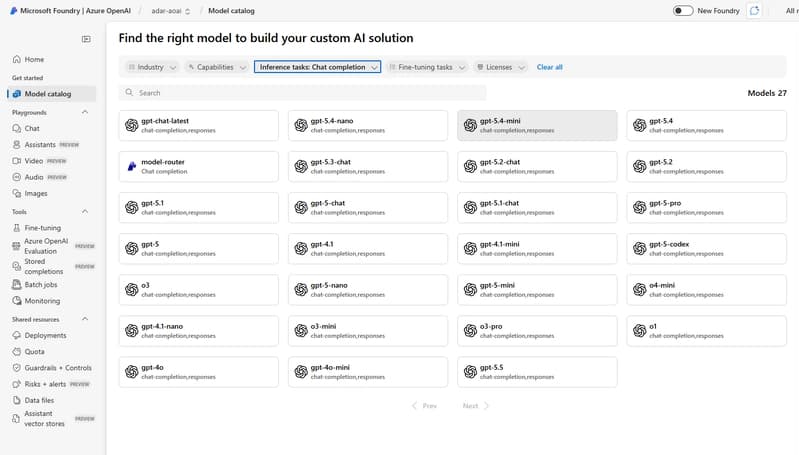799x455 pixels.
Task: Click the Home icon in sidebar
Action: coord(17,59)
